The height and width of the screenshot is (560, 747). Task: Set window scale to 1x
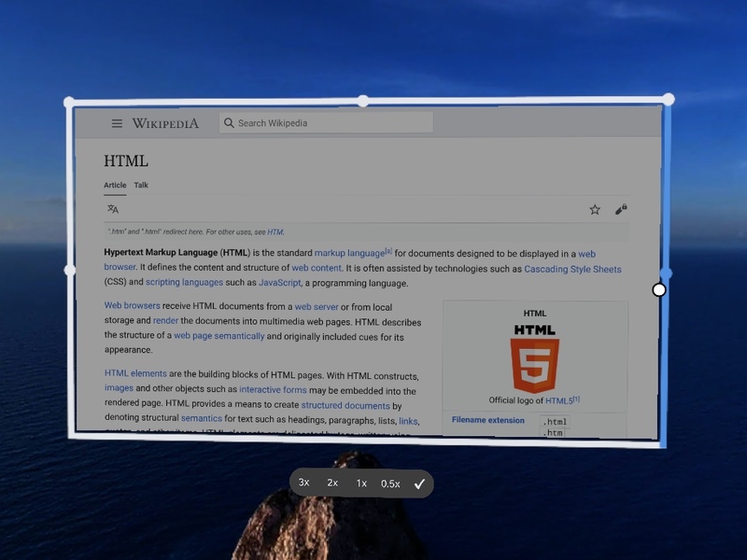361,483
